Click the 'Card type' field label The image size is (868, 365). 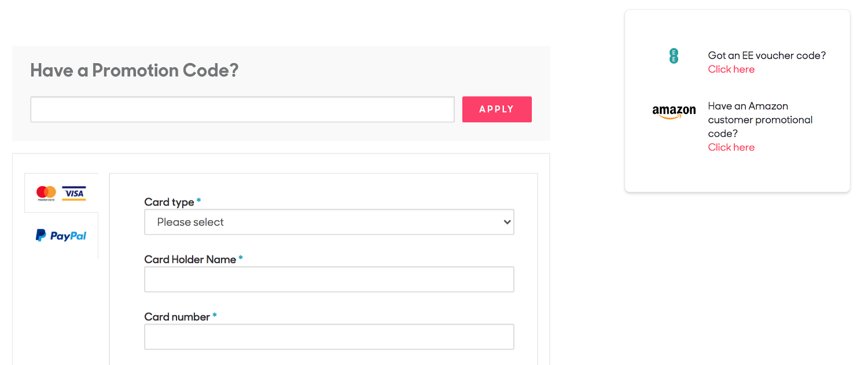169,202
